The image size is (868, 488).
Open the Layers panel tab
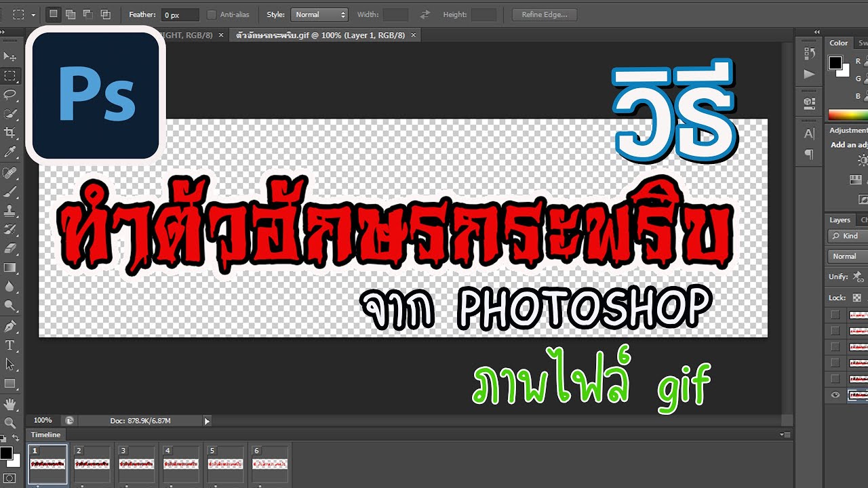(840, 220)
